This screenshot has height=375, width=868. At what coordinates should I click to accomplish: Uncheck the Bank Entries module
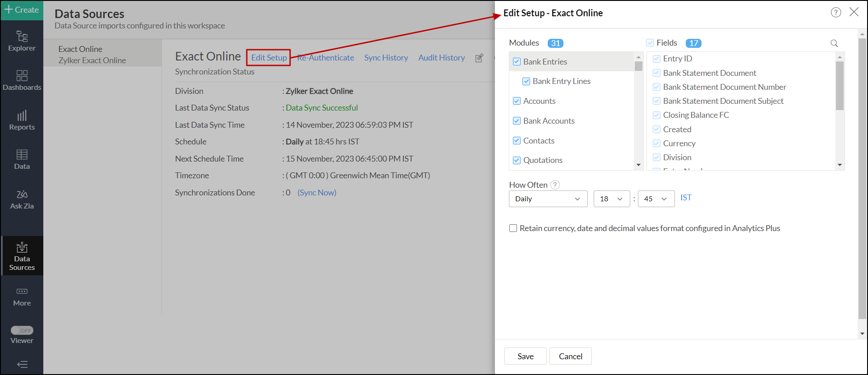tap(517, 62)
